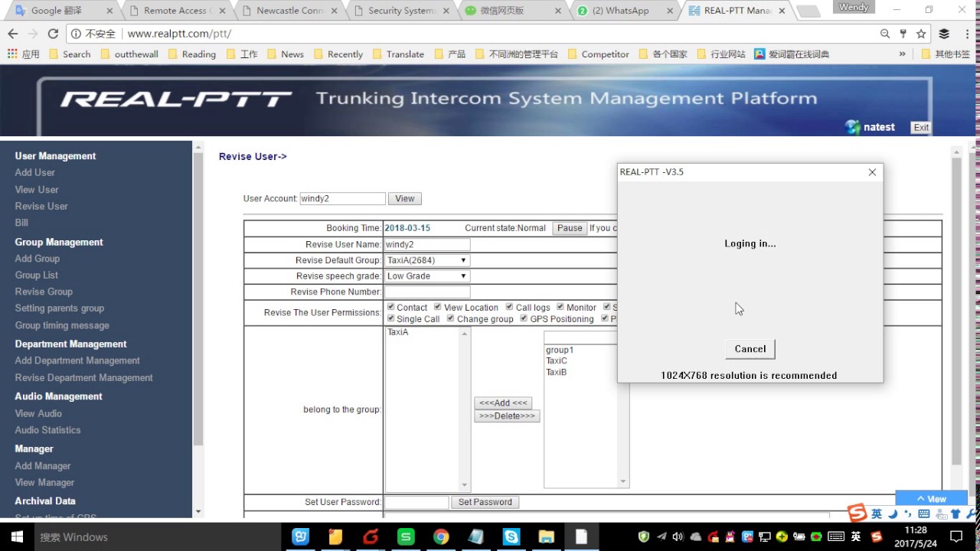
Task: Click the volume speaker tray icon
Action: [678, 536]
